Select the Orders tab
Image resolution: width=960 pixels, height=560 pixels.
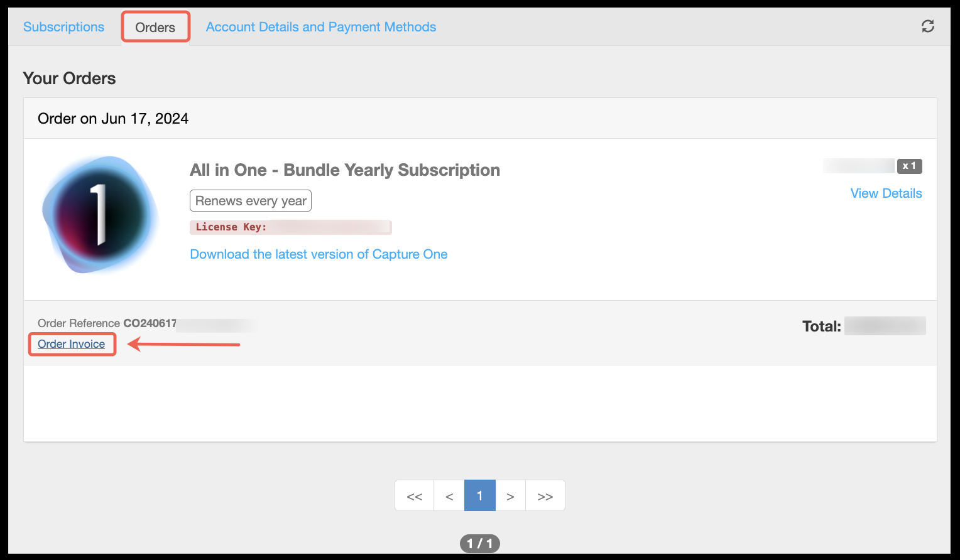point(155,28)
